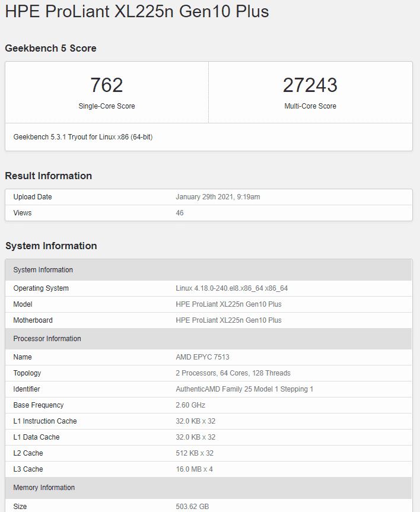The width and height of the screenshot is (420, 512).
Task: Click the 16.0 MB x 4 value
Action: (195, 469)
